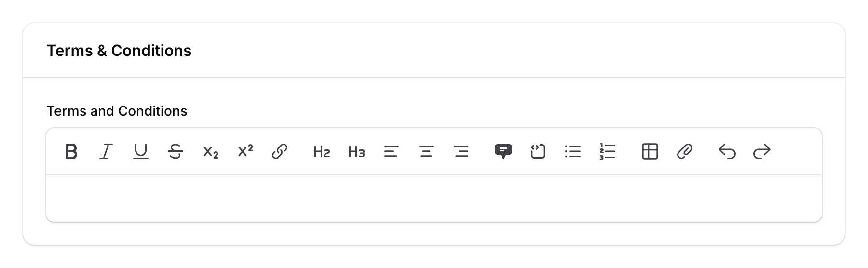Insert a hyperlink
The height and width of the screenshot is (268, 868).
click(x=280, y=152)
